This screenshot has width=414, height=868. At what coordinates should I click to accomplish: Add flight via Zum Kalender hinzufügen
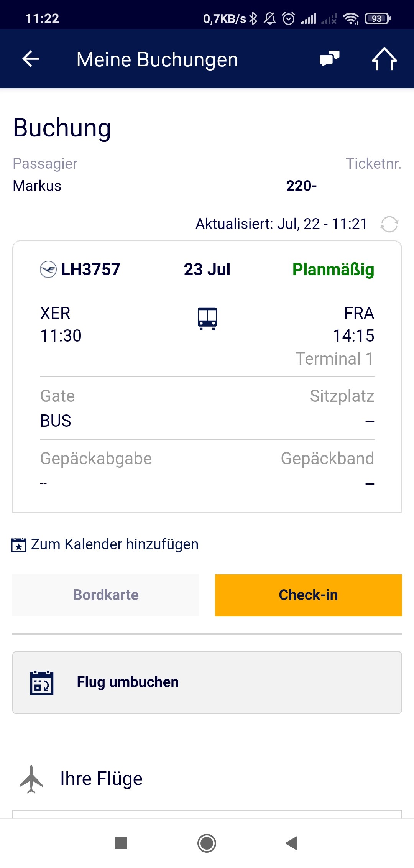click(x=115, y=544)
